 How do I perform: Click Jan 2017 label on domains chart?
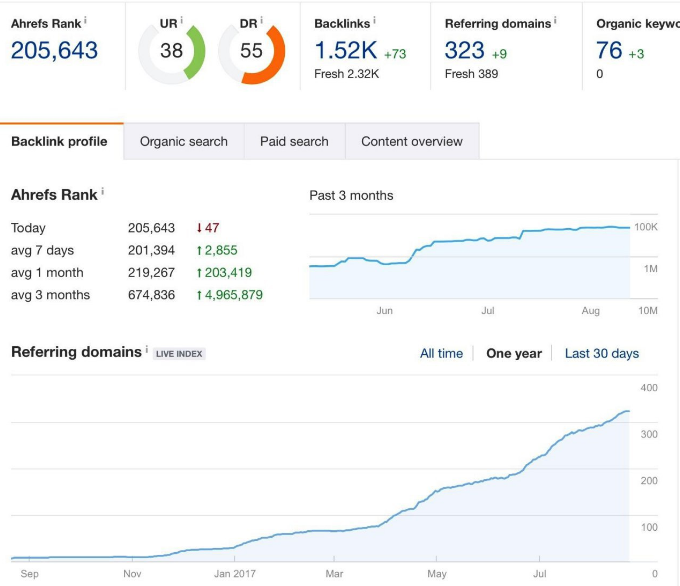(x=235, y=574)
